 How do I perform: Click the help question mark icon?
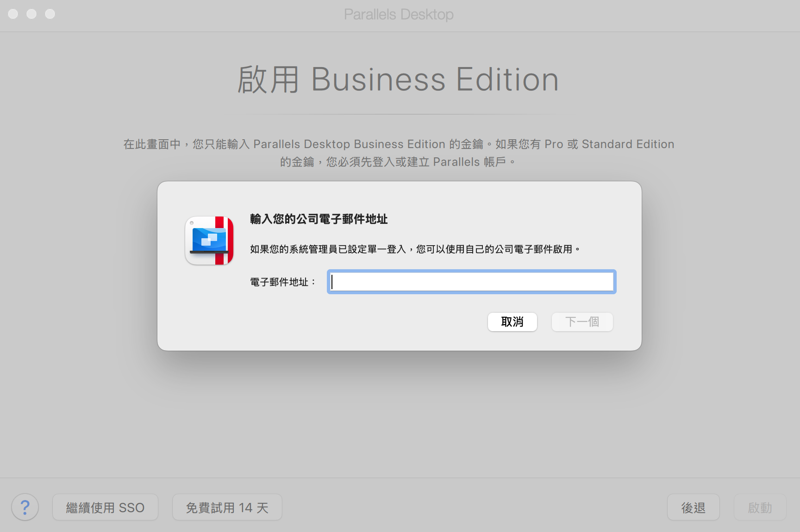pos(25,507)
